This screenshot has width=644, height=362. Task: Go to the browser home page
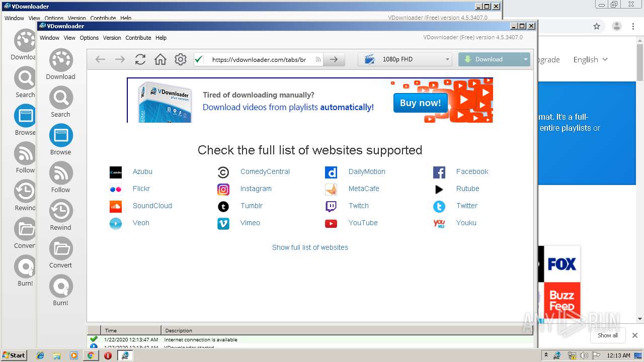coord(160,59)
